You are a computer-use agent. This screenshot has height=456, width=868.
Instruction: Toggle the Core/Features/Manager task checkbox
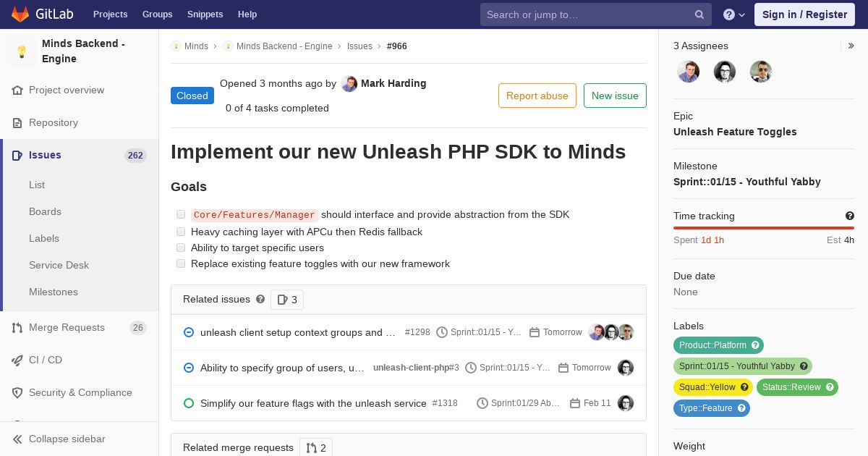click(181, 214)
